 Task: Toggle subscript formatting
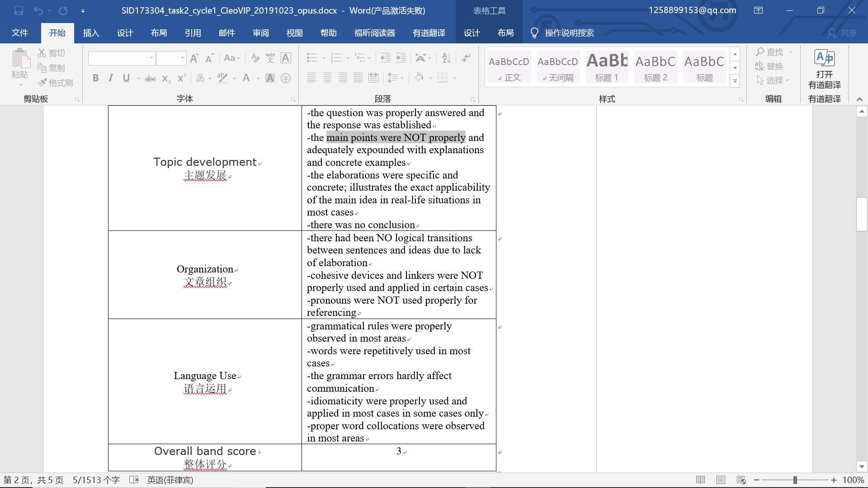pyautogui.click(x=166, y=79)
